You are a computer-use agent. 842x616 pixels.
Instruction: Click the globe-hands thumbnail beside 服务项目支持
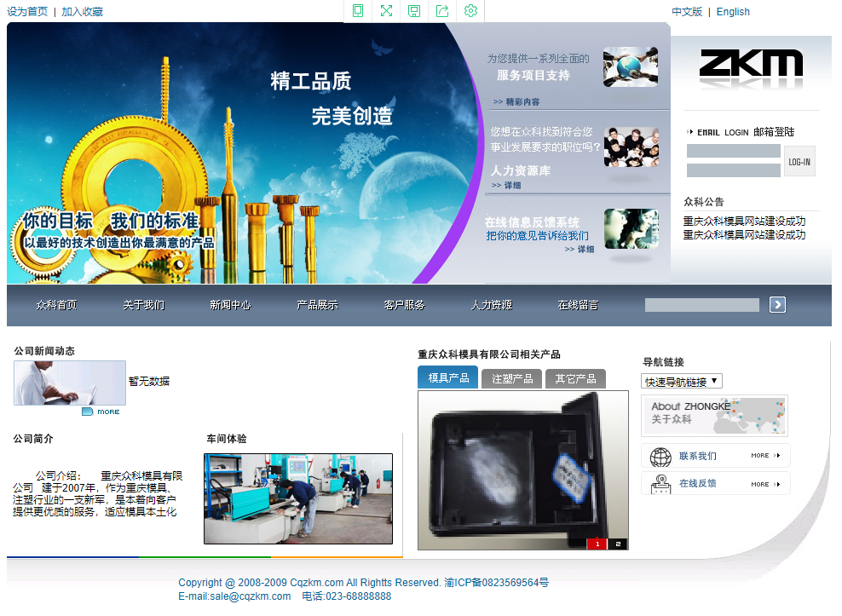click(x=631, y=67)
